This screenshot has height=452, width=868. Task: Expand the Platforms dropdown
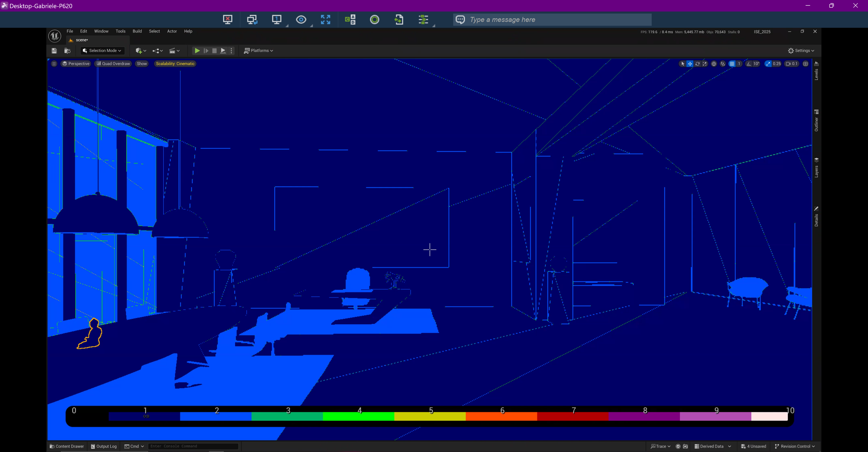tap(258, 51)
